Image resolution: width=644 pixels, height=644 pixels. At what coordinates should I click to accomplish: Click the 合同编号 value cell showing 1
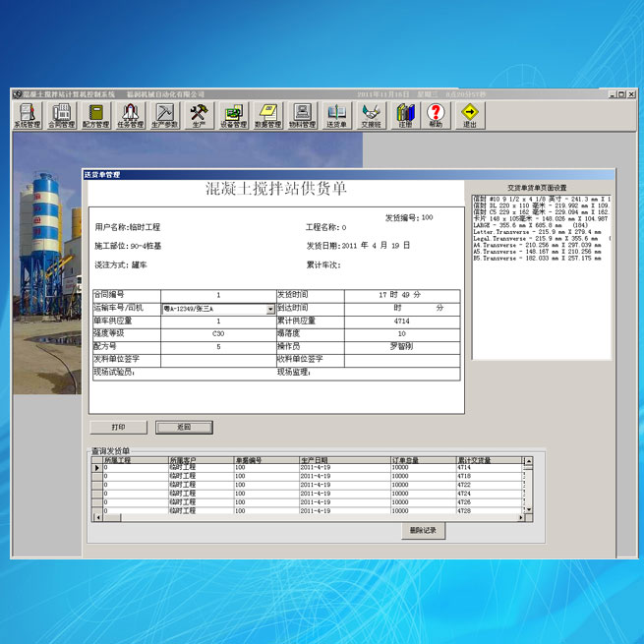pos(218,295)
